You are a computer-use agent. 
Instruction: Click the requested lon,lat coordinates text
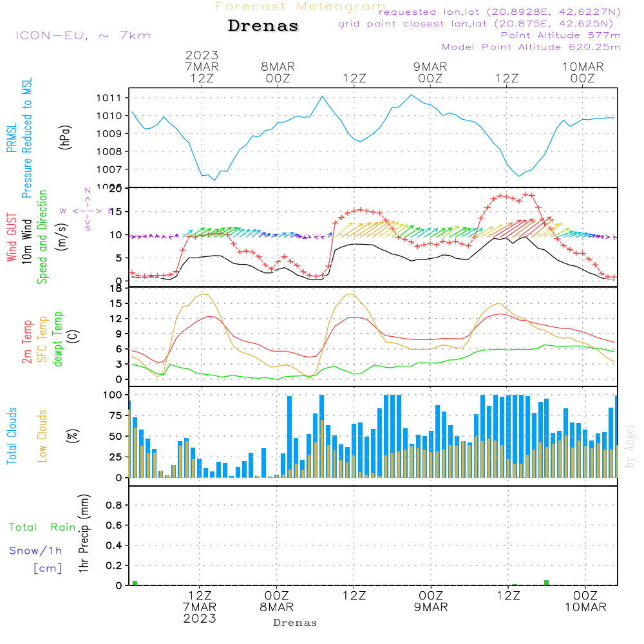(499, 12)
